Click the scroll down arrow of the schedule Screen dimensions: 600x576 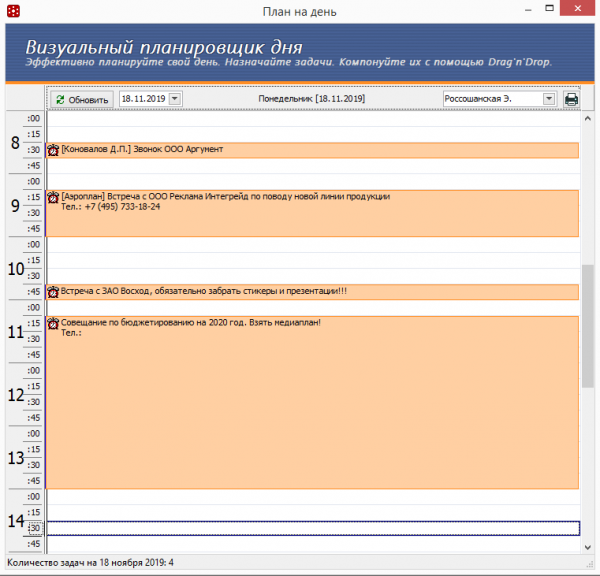point(589,546)
